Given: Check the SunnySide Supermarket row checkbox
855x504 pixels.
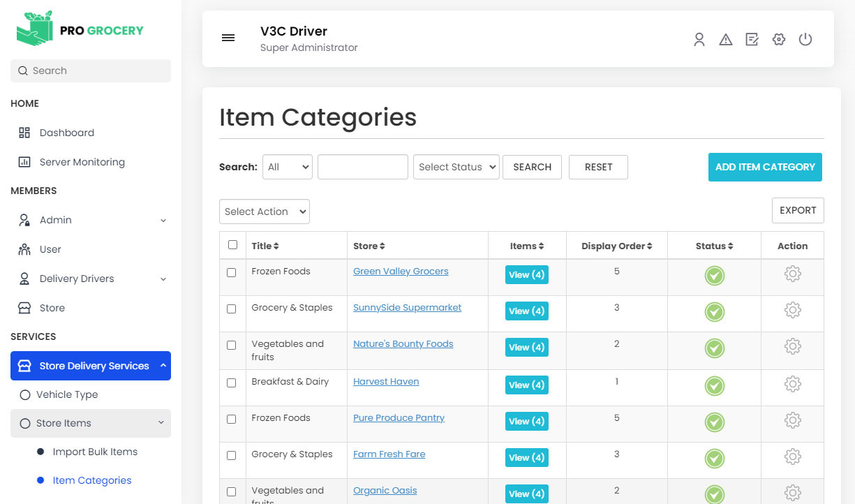Looking at the screenshot, I should click(232, 309).
